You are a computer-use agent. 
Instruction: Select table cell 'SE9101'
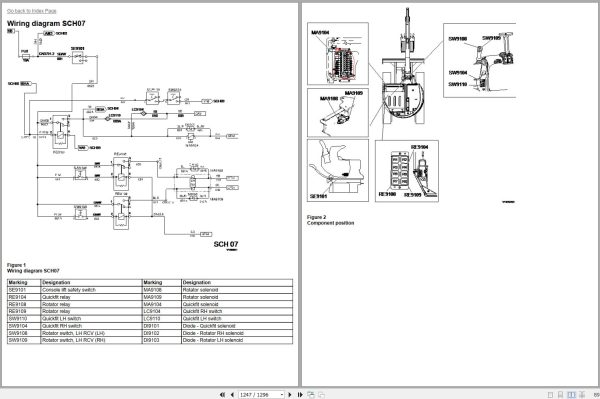click(x=24, y=290)
